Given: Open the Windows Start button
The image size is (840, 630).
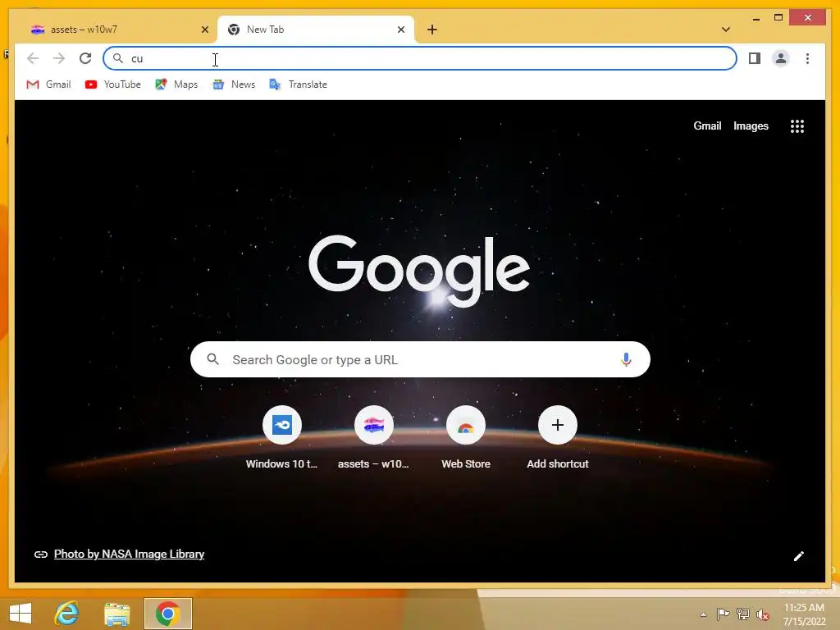Looking at the screenshot, I should pos(21,614).
